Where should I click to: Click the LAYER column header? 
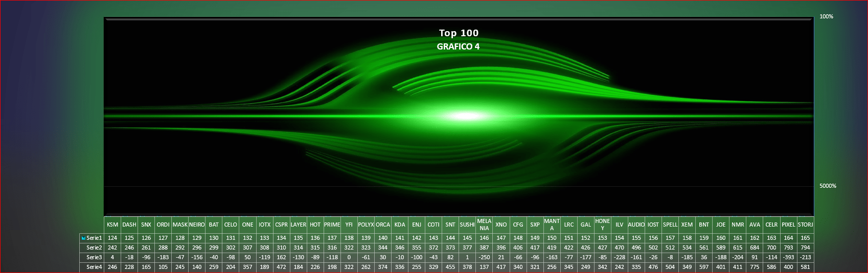point(298,225)
